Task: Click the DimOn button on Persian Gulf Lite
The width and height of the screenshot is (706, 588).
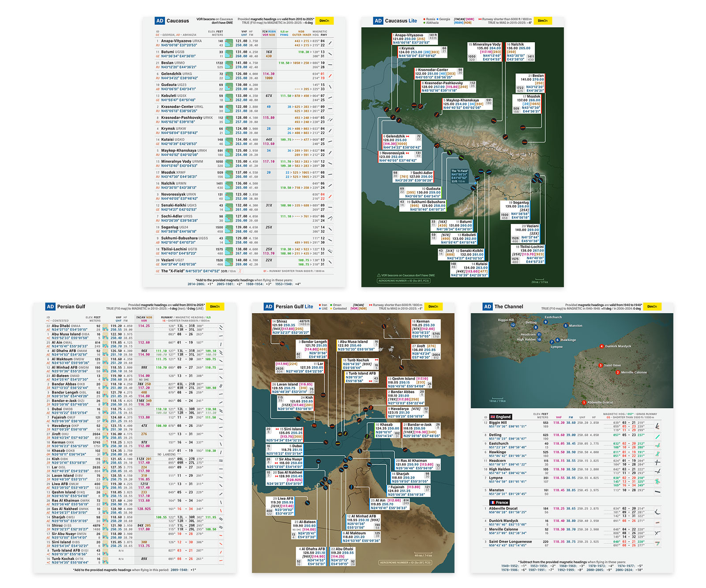Action: point(433,307)
